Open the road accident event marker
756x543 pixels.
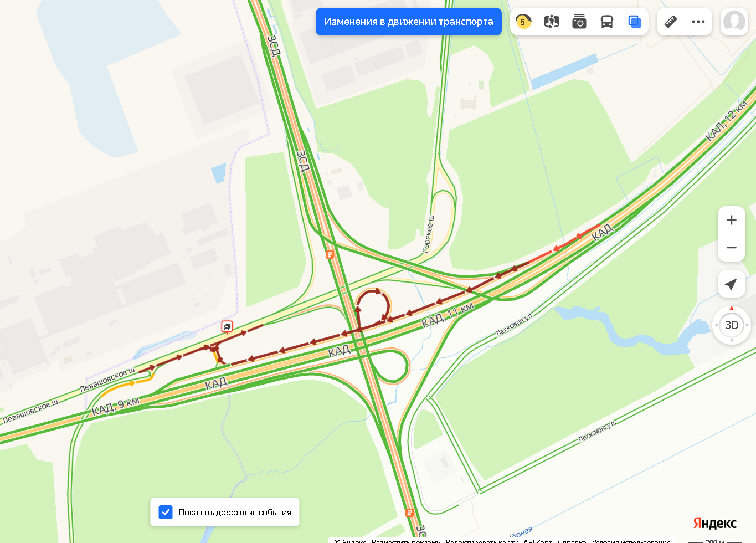(x=227, y=326)
